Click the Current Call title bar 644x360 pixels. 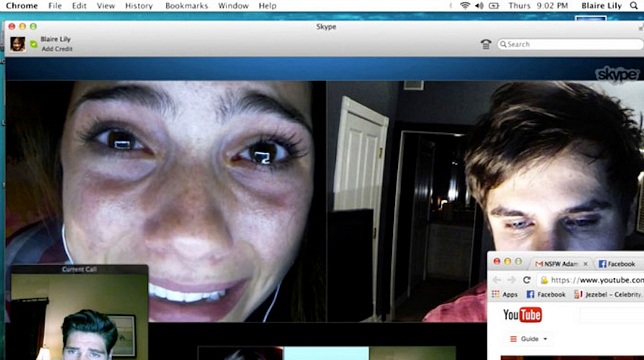tap(79, 269)
